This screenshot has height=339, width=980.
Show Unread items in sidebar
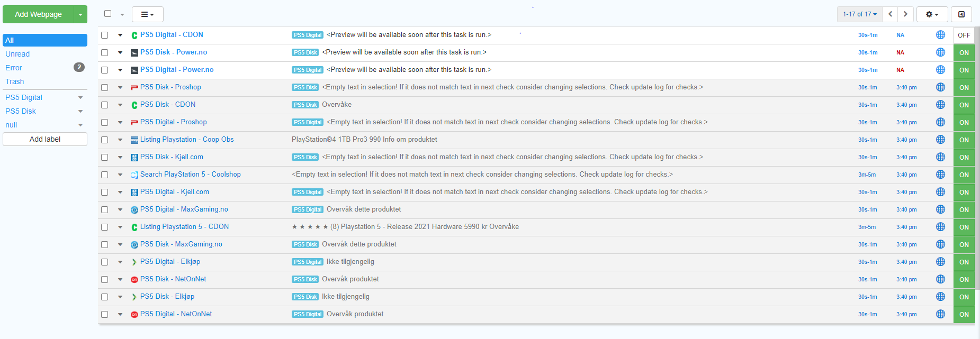tap(17, 54)
